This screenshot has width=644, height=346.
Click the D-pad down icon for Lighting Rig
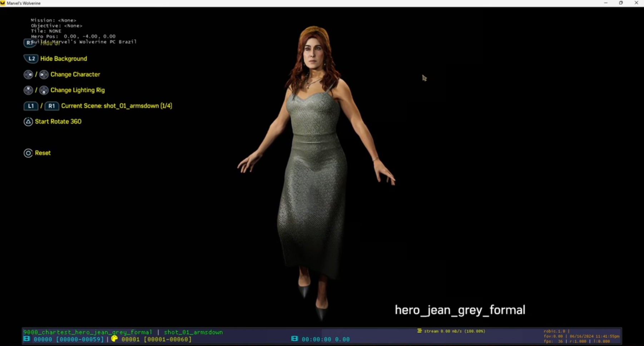(44, 90)
